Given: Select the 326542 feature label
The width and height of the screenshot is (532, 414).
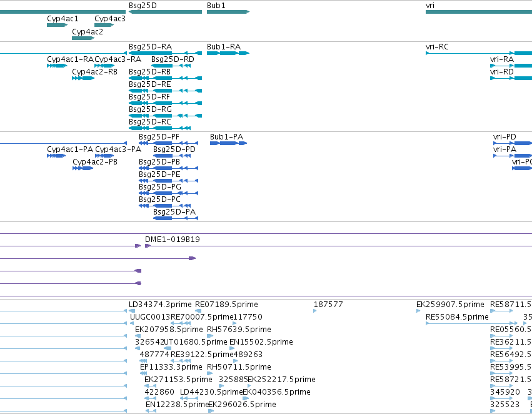Looking at the screenshot, I should pyautogui.click(x=149, y=342).
